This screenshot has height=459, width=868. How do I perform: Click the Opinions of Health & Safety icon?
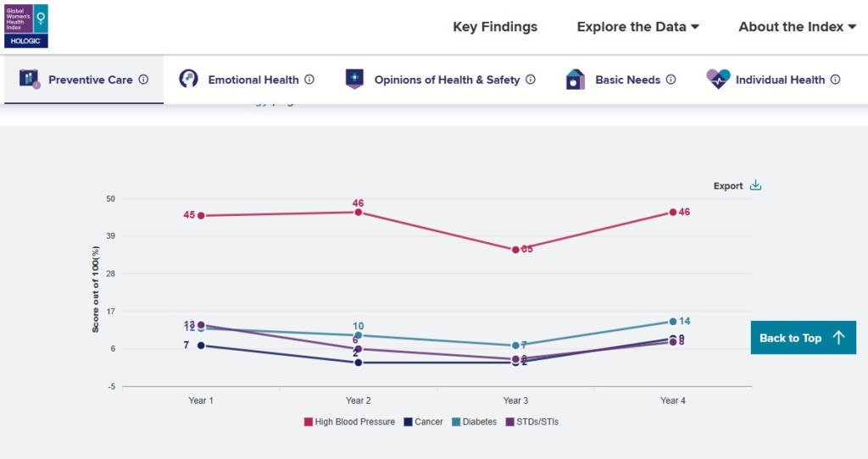click(354, 80)
